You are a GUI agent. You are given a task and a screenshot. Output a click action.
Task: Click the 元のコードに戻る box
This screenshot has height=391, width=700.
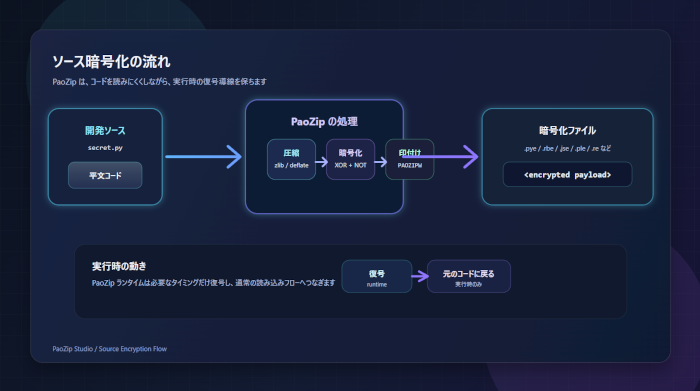[x=469, y=277]
